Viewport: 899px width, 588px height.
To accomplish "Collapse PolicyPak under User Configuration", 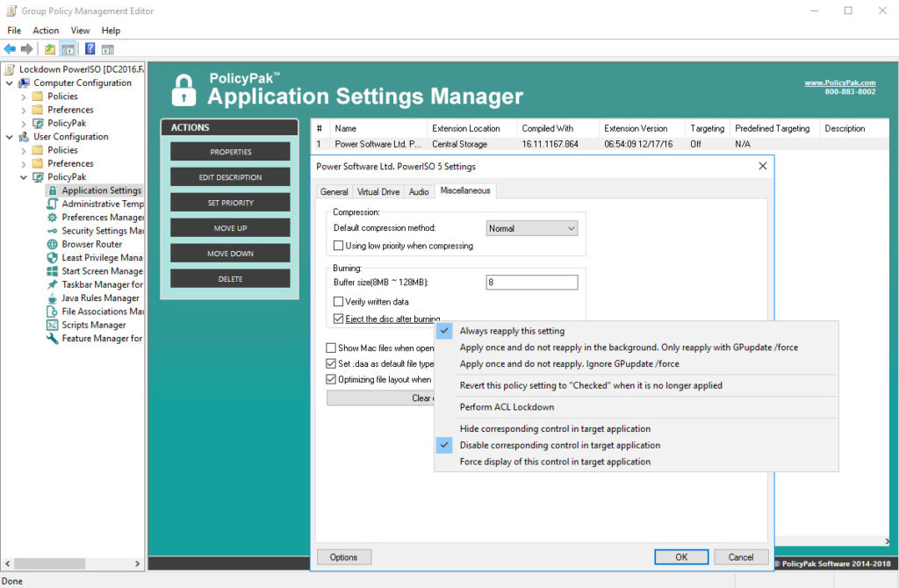I will point(24,177).
